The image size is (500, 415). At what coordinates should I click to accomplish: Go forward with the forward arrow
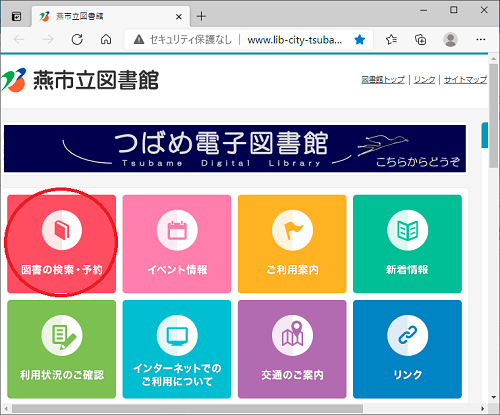pyautogui.click(x=48, y=40)
